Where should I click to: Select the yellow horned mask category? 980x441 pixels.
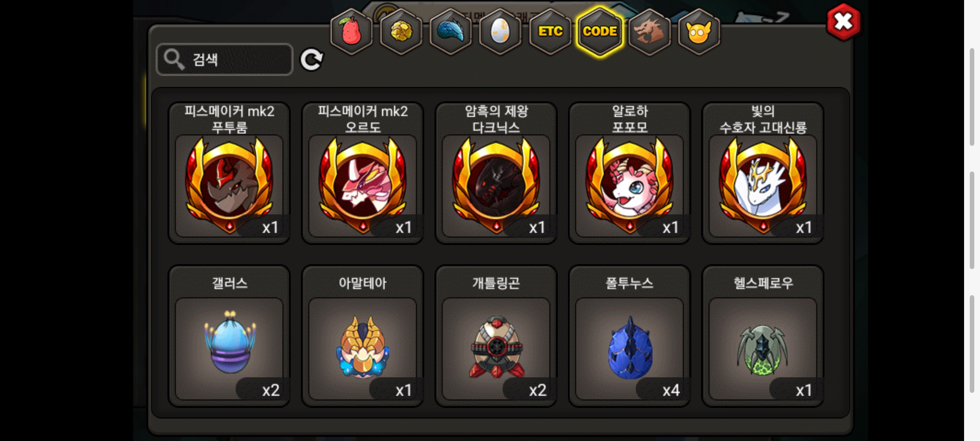(x=699, y=31)
